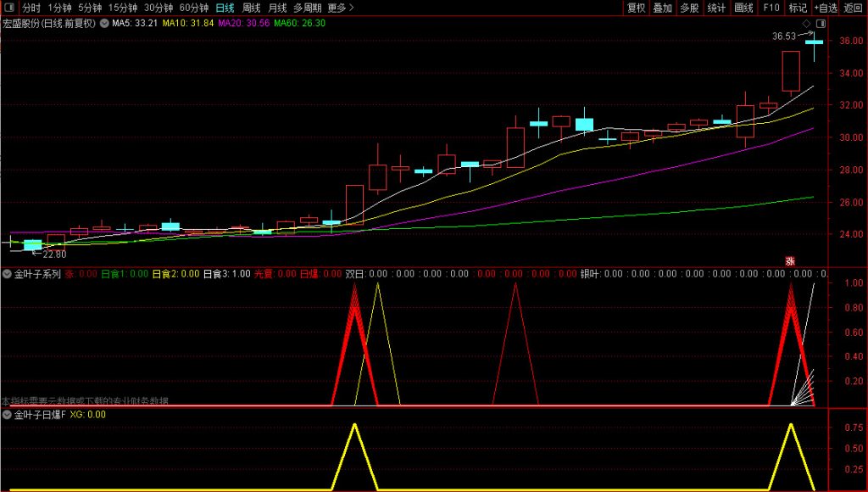Expand the main chart MA indicator dropdown

(104, 23)
